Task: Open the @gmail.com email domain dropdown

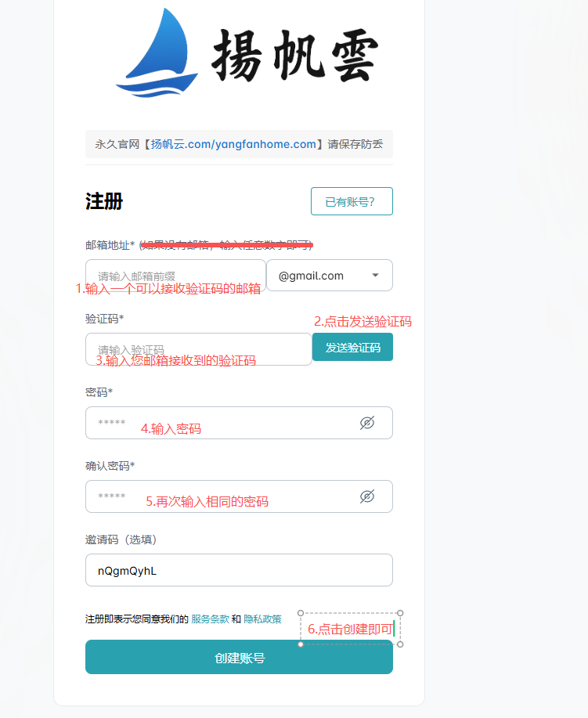Action: [x=330, y=275]
